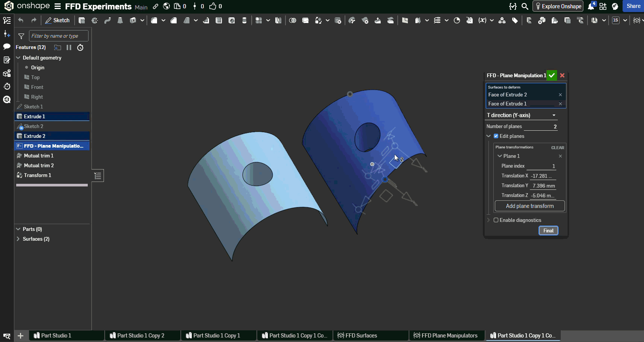This screenshot has height=342, width=644.
Task: Select the Extrude tool in toolbar
Action: click(x=82, y=20)
